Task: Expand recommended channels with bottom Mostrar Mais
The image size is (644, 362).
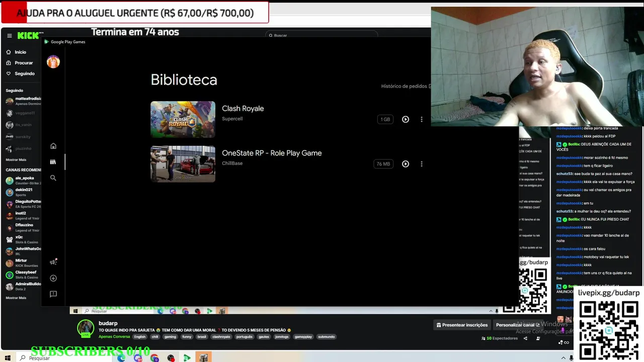Action: [16, 298]
